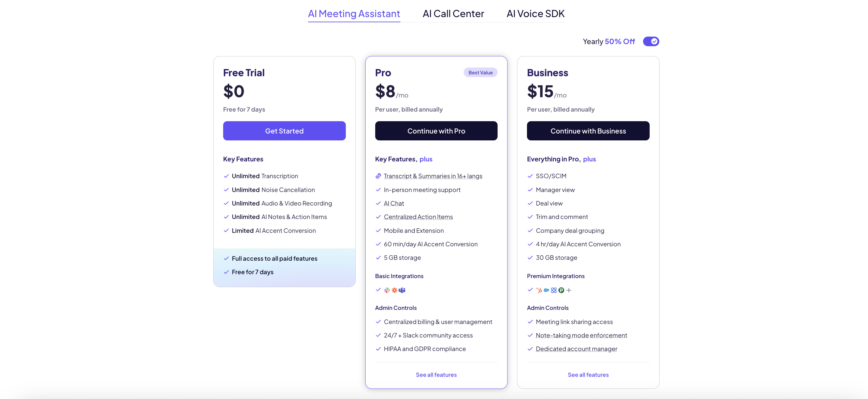Click the Get Started button
868x399 pixels.
284,131
